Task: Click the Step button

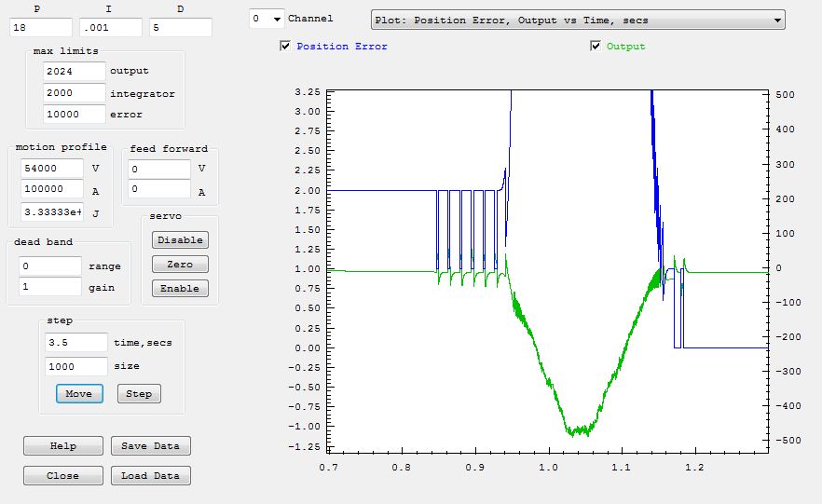Action: click(x=139, y=394)
